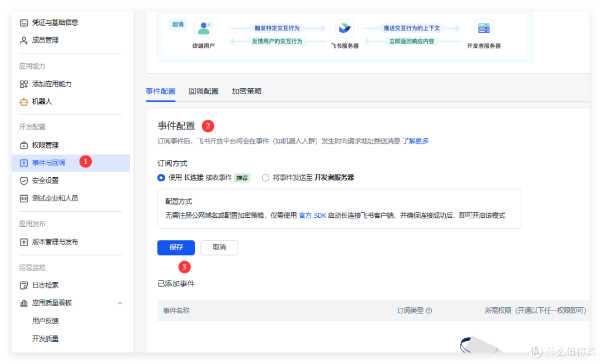The height and width of the screenshot is (364, 601).
Task: Click the 触发特定交互行为 label
Action: coord(277,28)
